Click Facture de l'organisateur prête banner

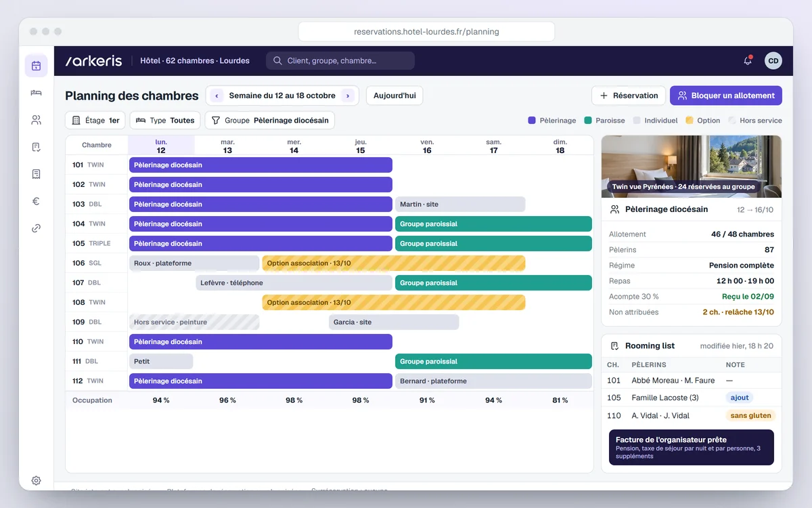692,447
